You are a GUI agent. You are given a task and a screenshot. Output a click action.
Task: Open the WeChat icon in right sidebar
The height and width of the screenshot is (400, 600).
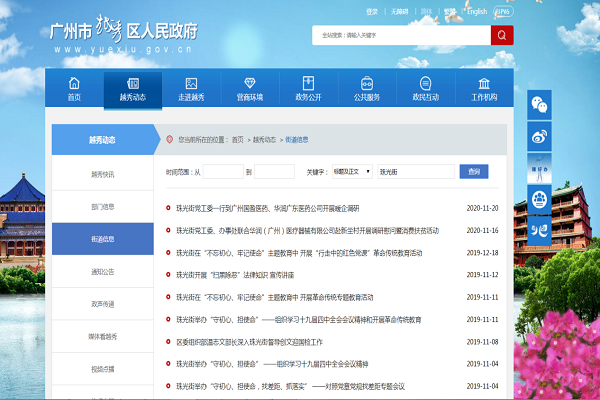[x=540, y=103]
